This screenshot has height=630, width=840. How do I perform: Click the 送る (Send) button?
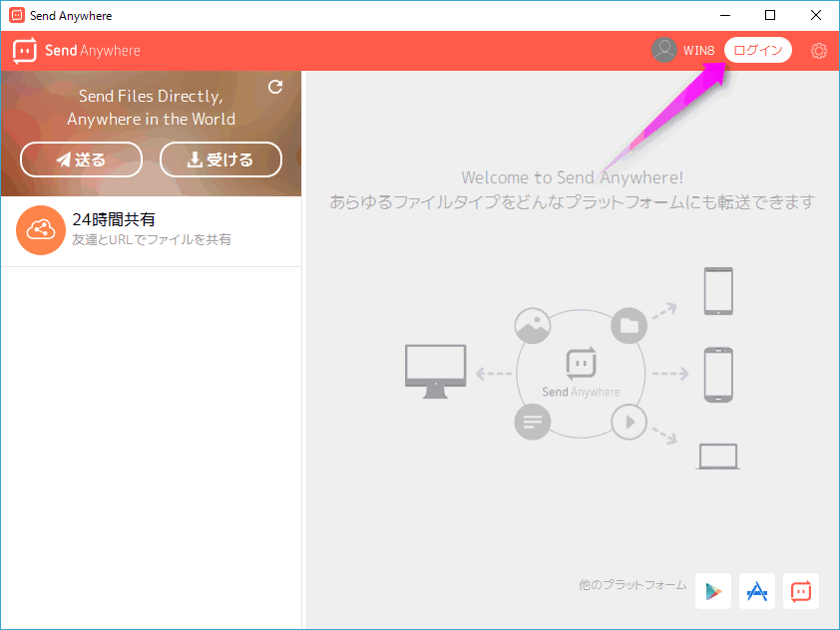click(x=81, y=159)
